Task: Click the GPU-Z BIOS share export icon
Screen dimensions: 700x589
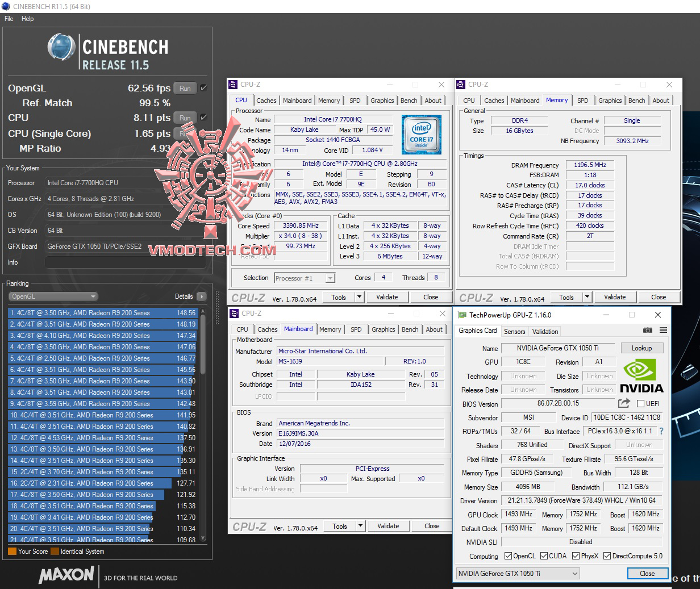Action: 624,403
